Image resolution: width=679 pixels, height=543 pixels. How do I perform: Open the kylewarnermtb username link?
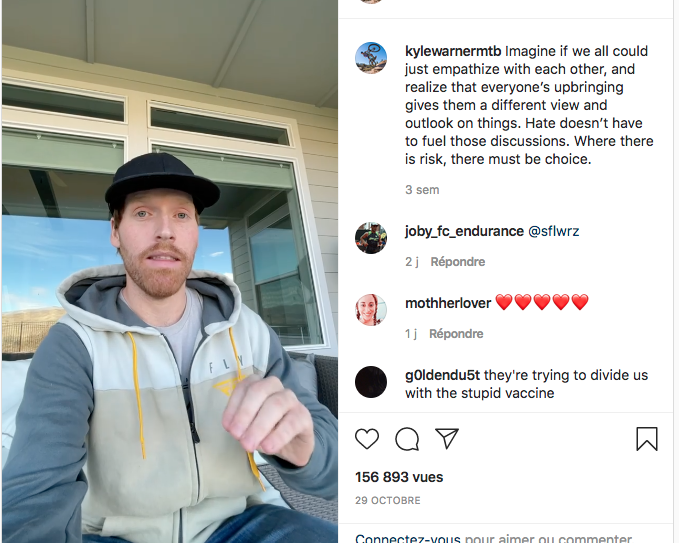tap(453, 51)
